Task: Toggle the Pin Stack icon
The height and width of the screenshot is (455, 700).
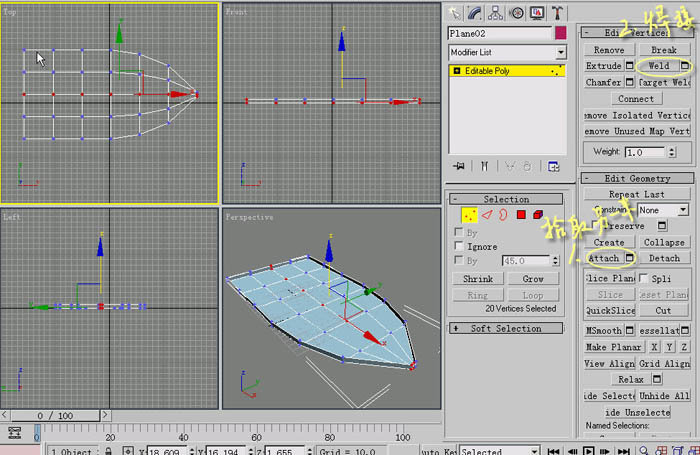Action: click(458, 167)
